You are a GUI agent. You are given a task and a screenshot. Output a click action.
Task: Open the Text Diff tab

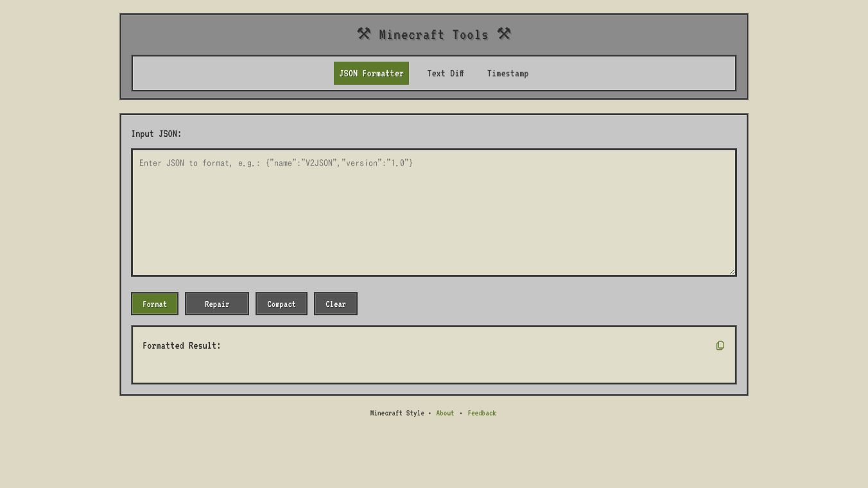(x=446, y=73)
